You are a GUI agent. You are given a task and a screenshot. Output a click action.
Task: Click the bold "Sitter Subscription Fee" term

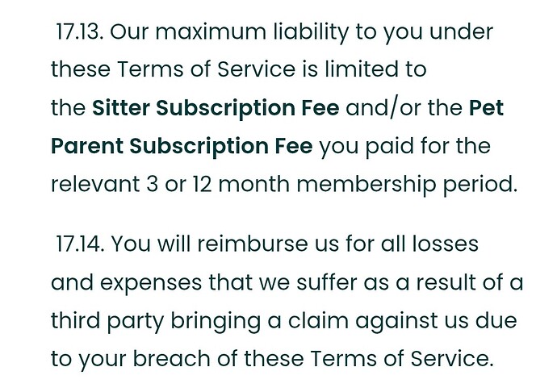coord(216,108)
